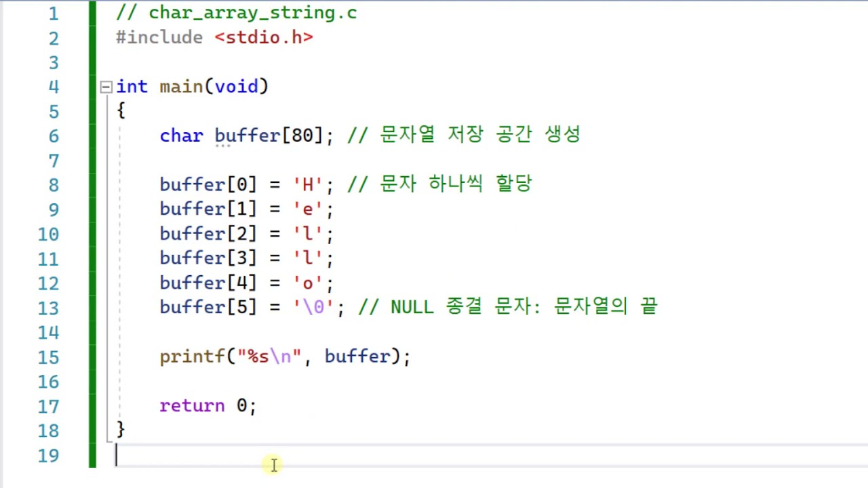
Task: Click the opening brace on line 5
Action: tap(121, 110)
